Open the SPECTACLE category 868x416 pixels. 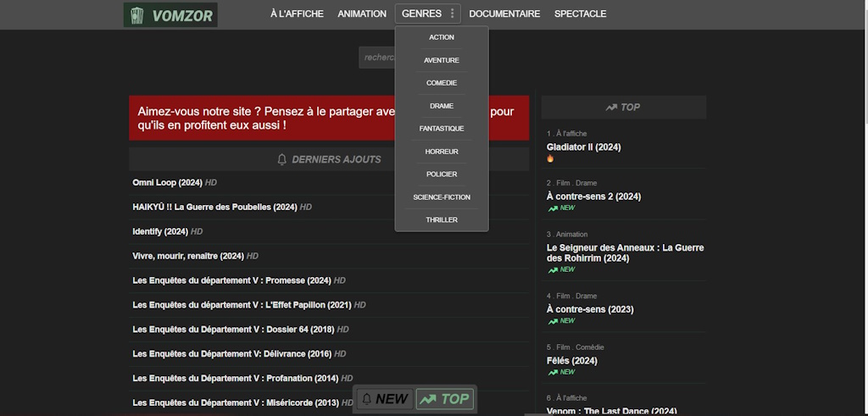pos(580,14)
